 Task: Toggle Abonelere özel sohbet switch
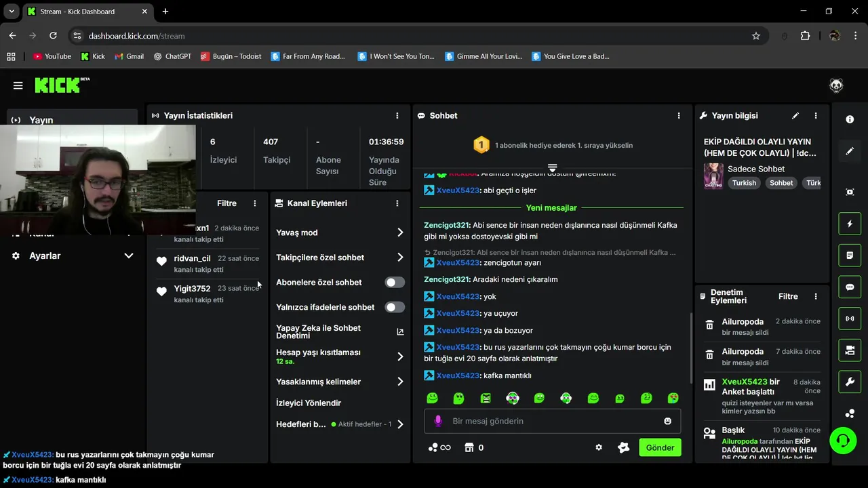tap(395, 283)
